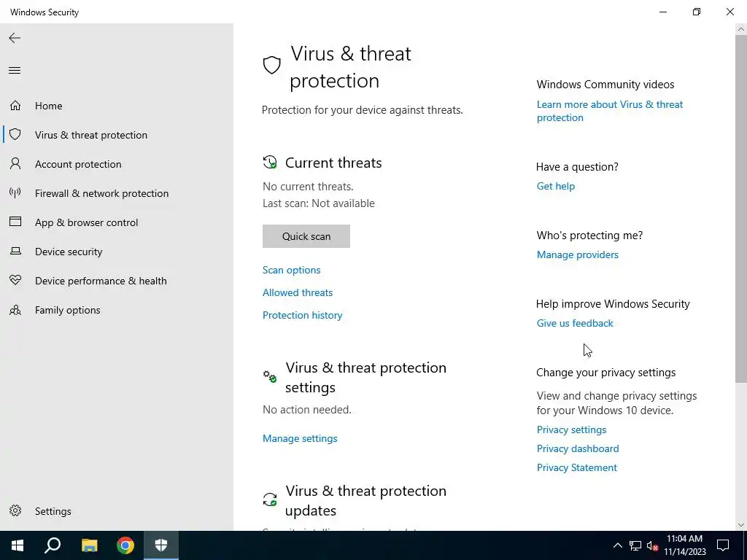
Task: Click the Home house icon
Action: (15, 105)
